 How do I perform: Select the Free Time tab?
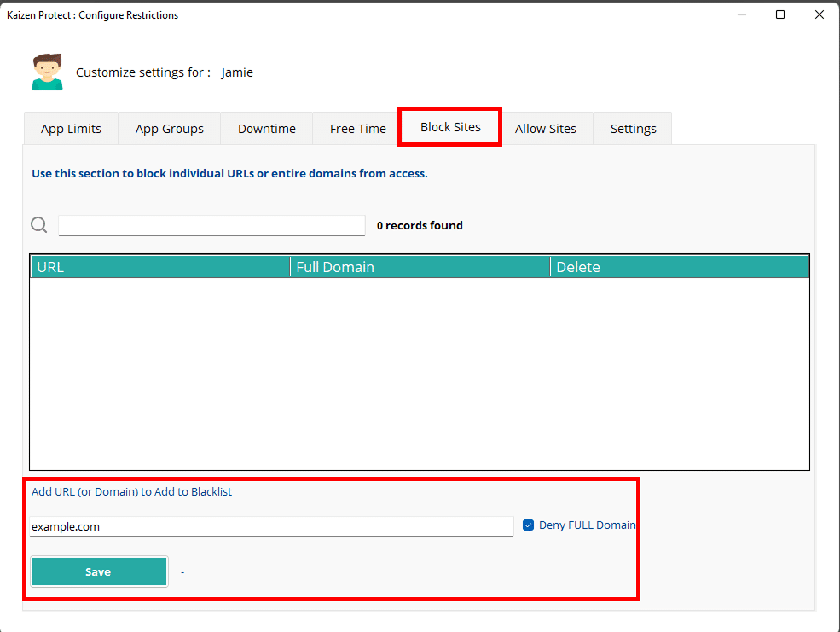click(357, 129)
